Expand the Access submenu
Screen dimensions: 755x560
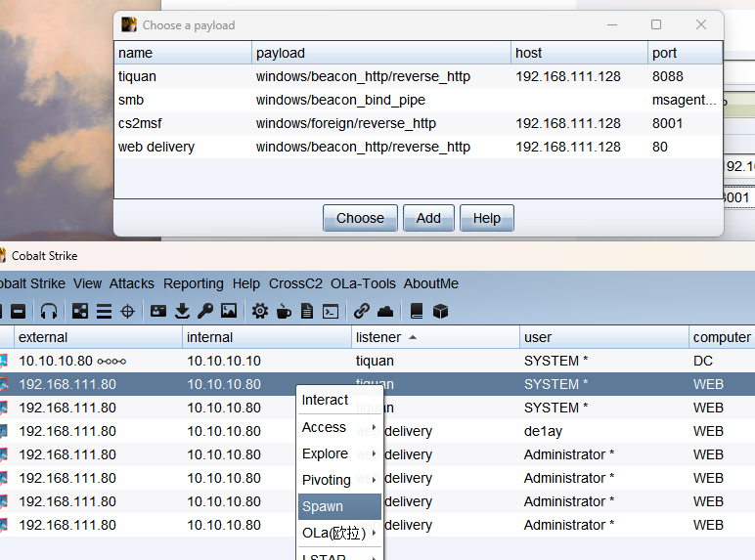(x=338, y=427)
